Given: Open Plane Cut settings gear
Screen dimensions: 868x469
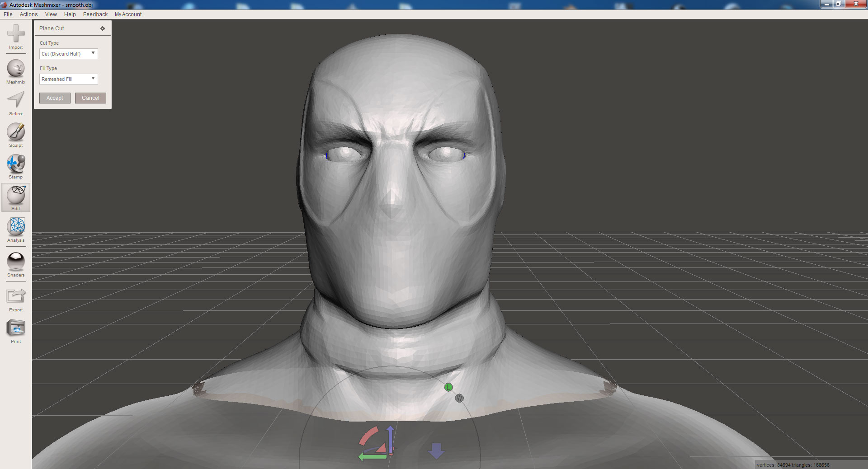Looking at the screenshot, I should 103,28.
